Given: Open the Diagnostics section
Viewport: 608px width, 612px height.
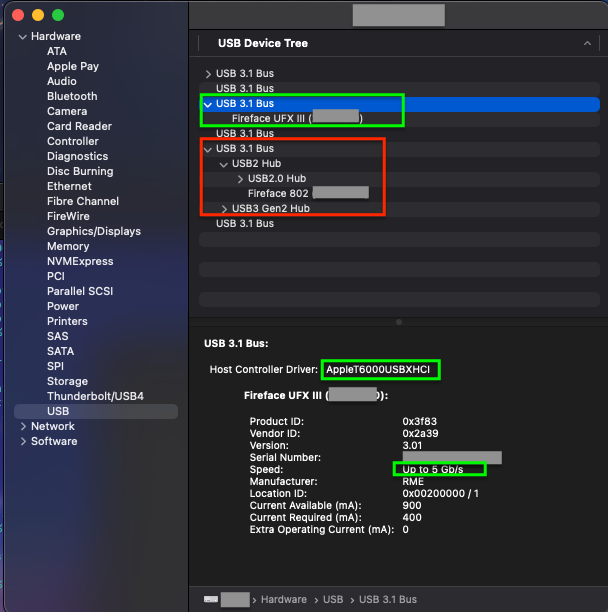Looking at the screenshot, I should (78, 156).
